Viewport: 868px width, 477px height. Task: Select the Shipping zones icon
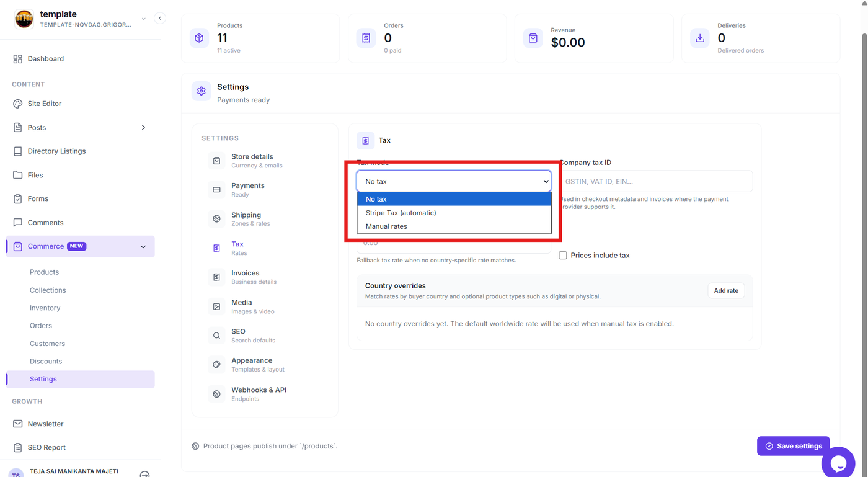pyautogui.click(x=216, y=219)
